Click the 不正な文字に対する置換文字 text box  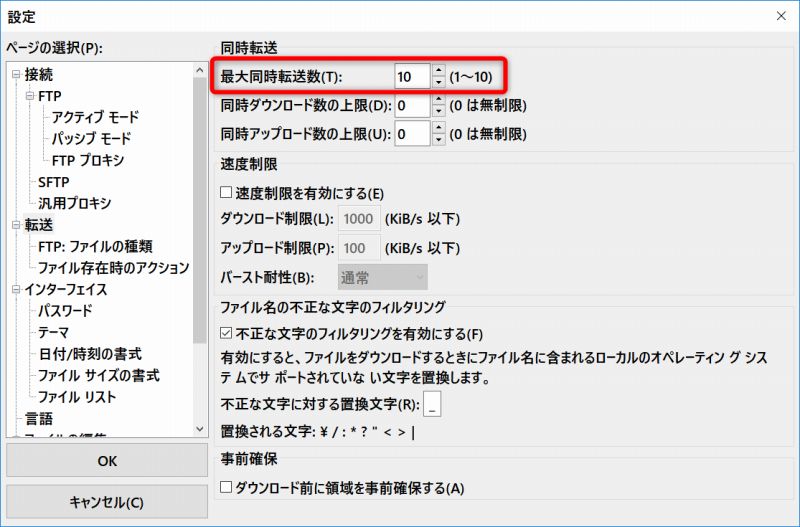click(x=432, y=405)
